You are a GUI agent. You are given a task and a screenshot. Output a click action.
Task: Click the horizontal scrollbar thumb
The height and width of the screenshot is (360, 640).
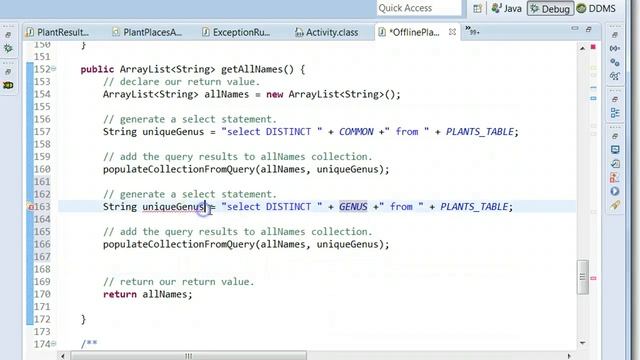click(188, 356)
